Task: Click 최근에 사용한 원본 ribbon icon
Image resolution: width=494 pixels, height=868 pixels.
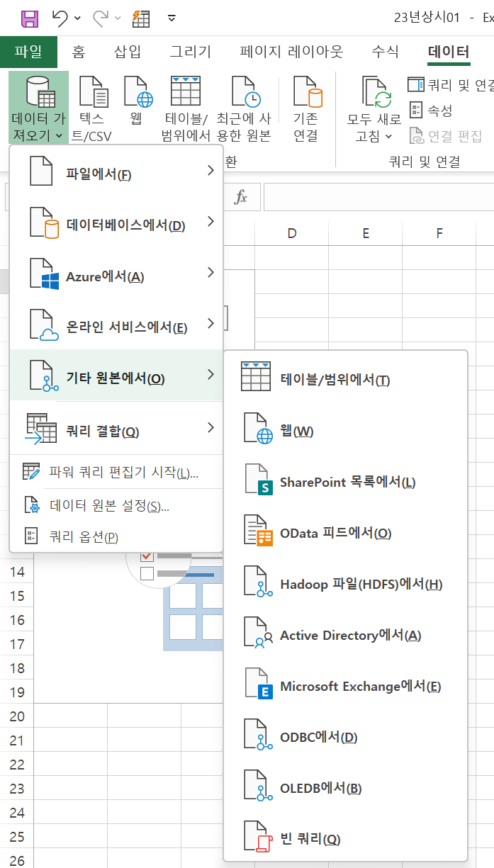Action: pos(245,92)
